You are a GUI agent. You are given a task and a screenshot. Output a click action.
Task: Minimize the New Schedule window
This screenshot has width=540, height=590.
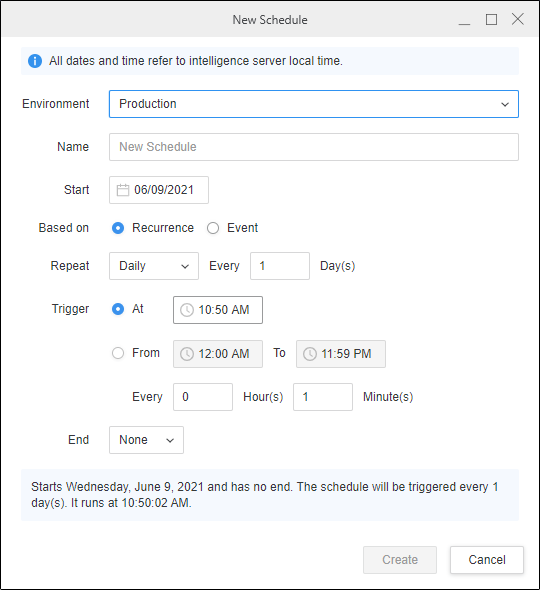[464, 20]
